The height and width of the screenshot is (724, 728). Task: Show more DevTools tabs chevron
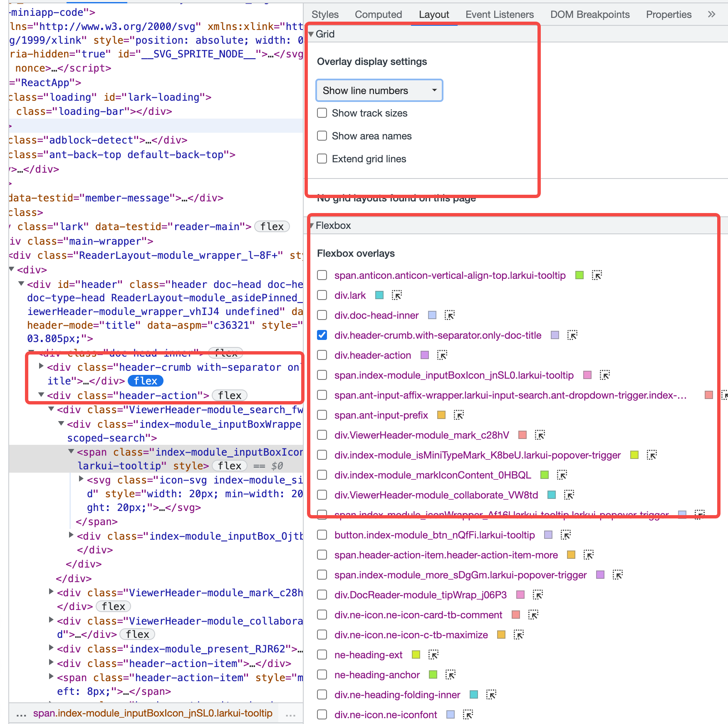coord(712,15)
